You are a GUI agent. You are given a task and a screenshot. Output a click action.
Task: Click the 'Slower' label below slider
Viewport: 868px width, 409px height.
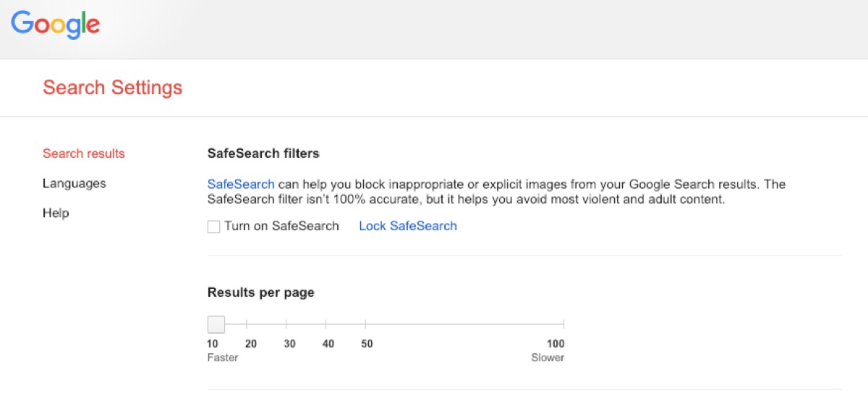coord(548,358)
